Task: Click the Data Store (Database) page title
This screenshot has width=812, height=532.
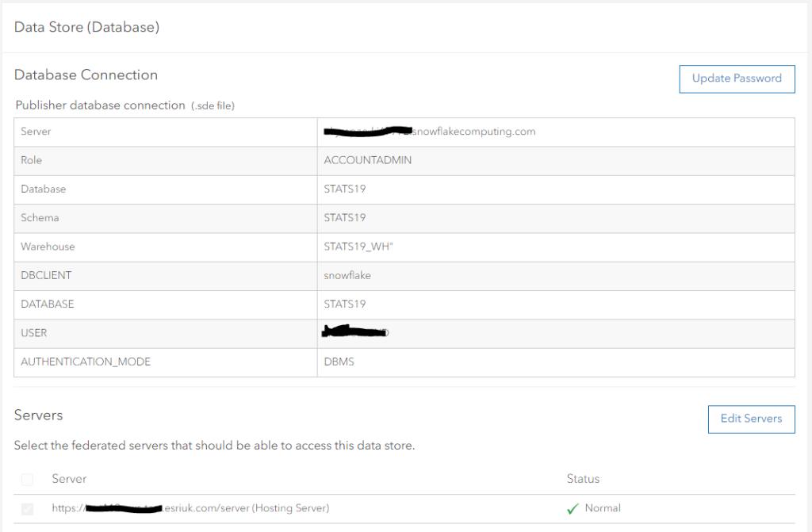Action: click(87, 28)
